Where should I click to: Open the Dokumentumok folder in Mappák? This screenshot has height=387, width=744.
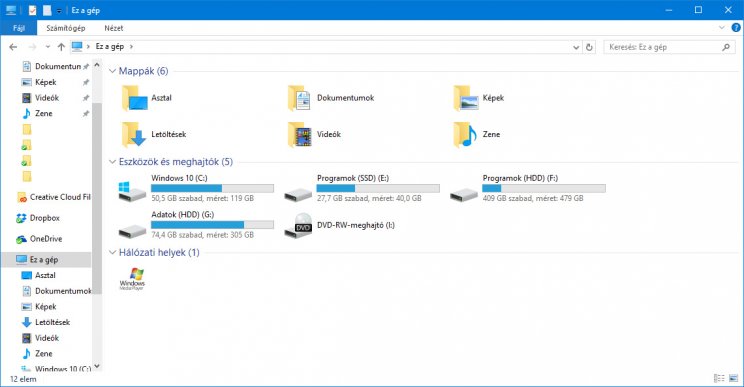coord(331,98)
